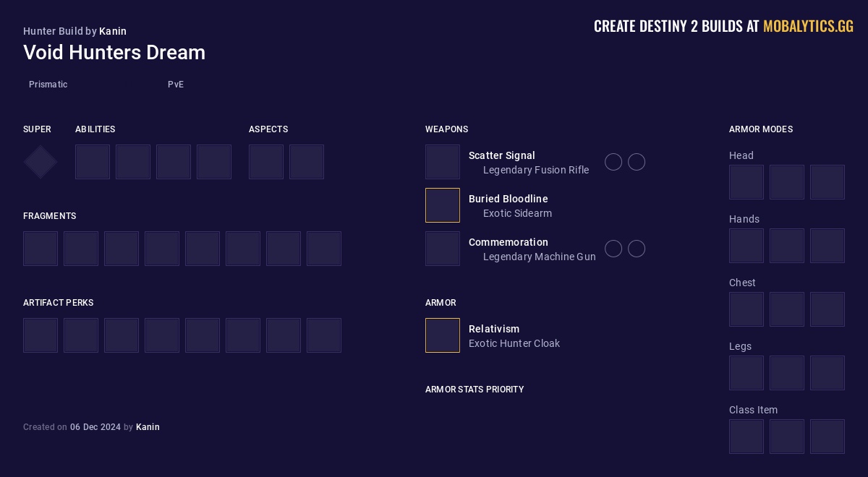Viewport: 868px width, 477px height.
Task: Click Kanin in the 'Created on' line
Action: pos(148,427)
